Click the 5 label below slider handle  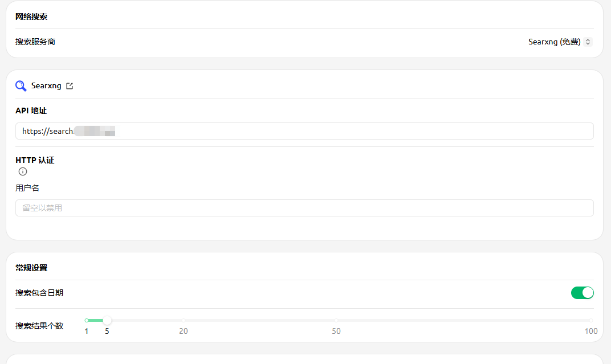pos(107,331)
